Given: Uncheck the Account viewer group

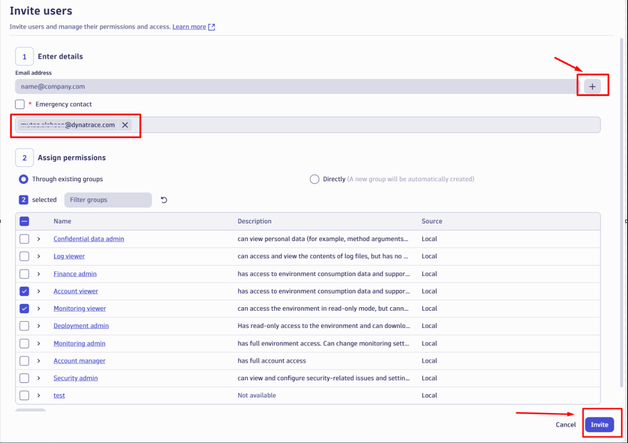Looking at the screenshot, I should pyautogui.click(x=24, y=291).
